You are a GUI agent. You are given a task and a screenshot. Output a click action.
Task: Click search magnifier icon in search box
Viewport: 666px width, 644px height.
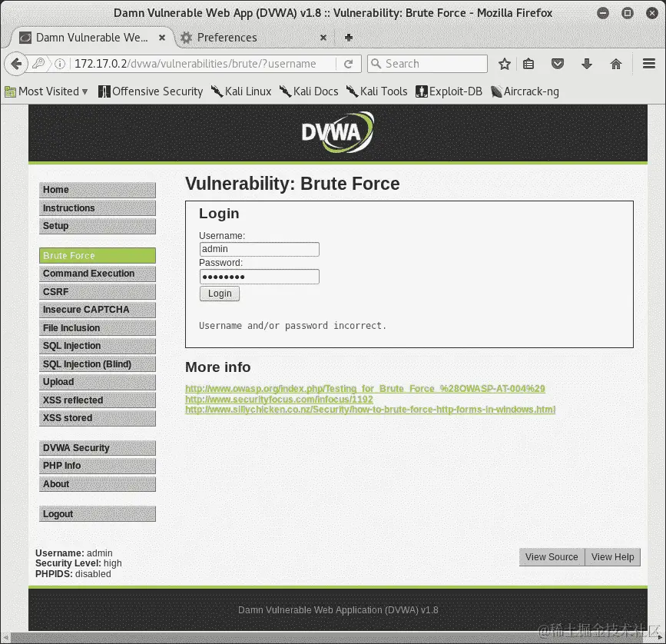pyautogui.click(x=376, y=64)
